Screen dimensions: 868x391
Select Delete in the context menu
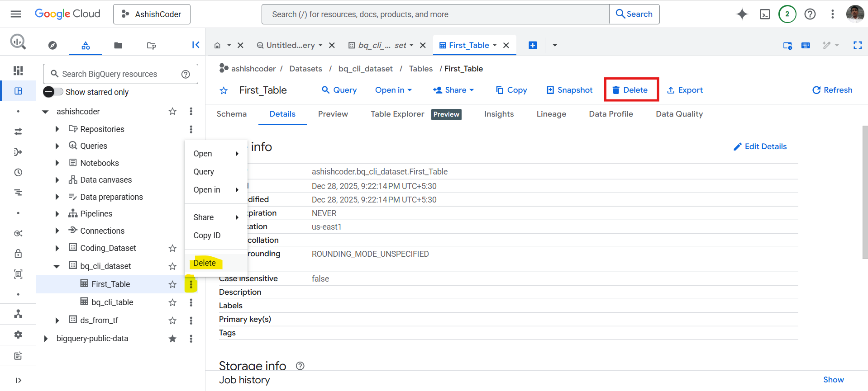(x=216, y=263)
